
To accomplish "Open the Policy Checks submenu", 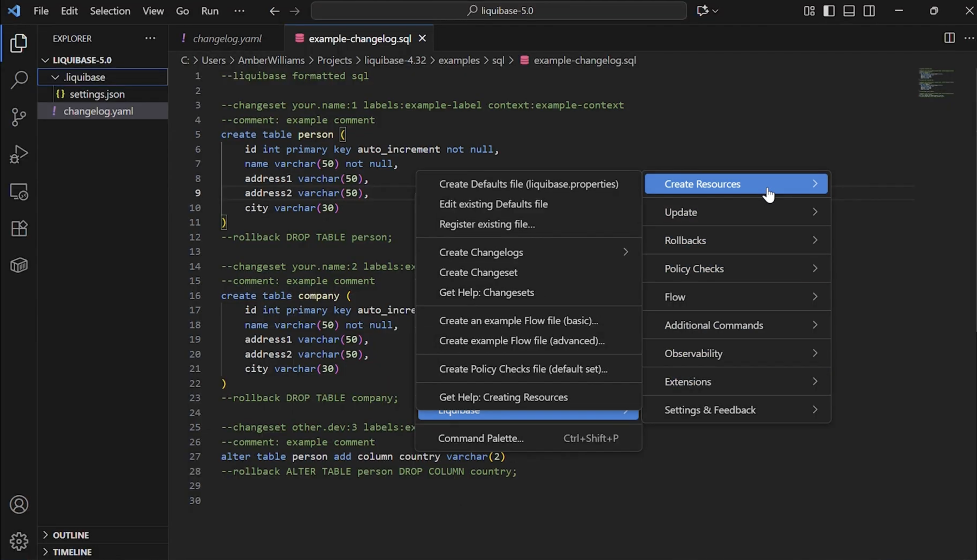I will pyautogui.click(x=736, y=269).
